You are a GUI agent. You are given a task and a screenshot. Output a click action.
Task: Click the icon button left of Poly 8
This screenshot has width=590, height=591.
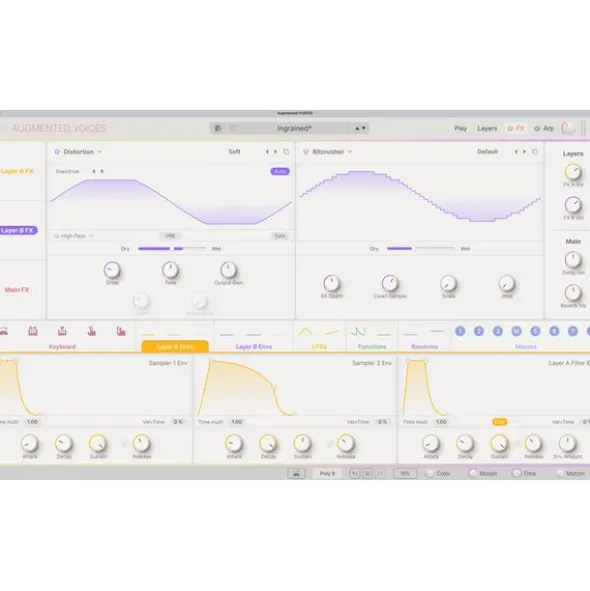[296, 473]
